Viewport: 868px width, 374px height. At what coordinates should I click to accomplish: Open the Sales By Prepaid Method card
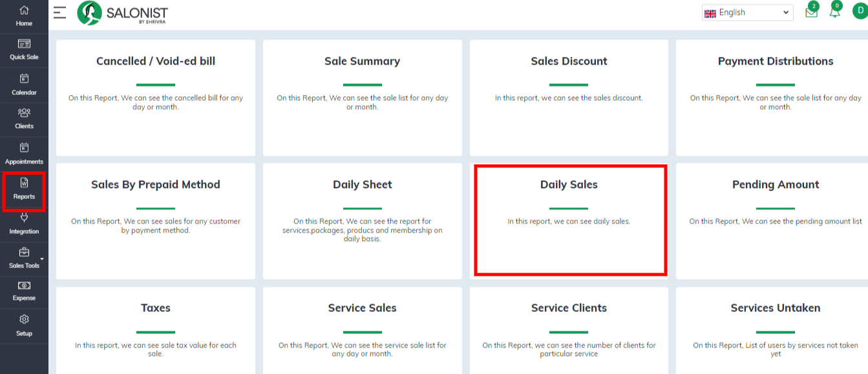point(156,221)
